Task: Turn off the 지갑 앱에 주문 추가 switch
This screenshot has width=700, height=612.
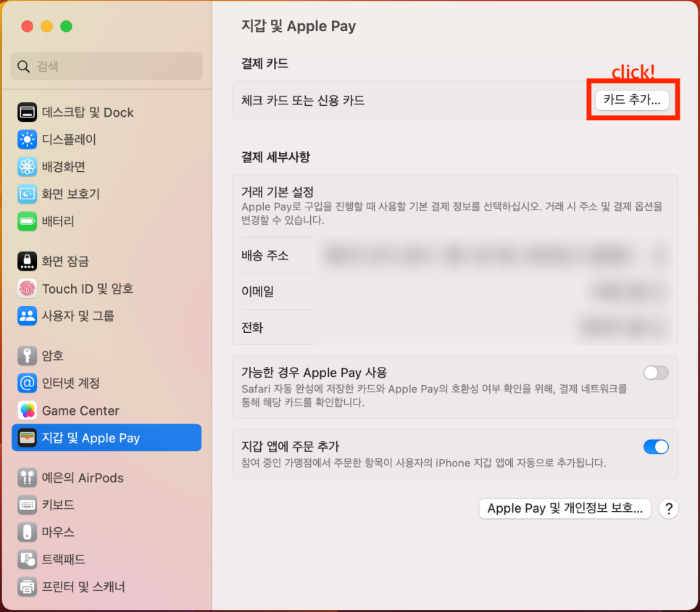Action: point(656,447)
